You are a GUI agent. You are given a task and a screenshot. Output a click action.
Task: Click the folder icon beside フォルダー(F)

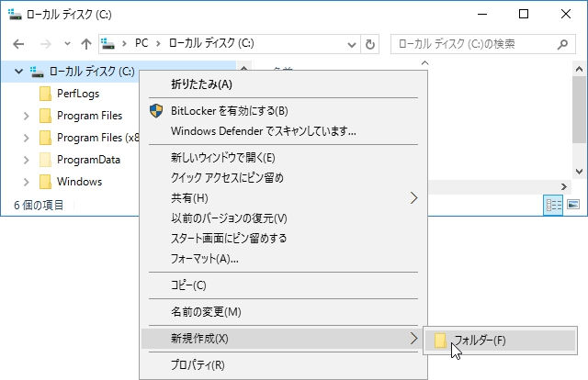click(x=441, y=341)
